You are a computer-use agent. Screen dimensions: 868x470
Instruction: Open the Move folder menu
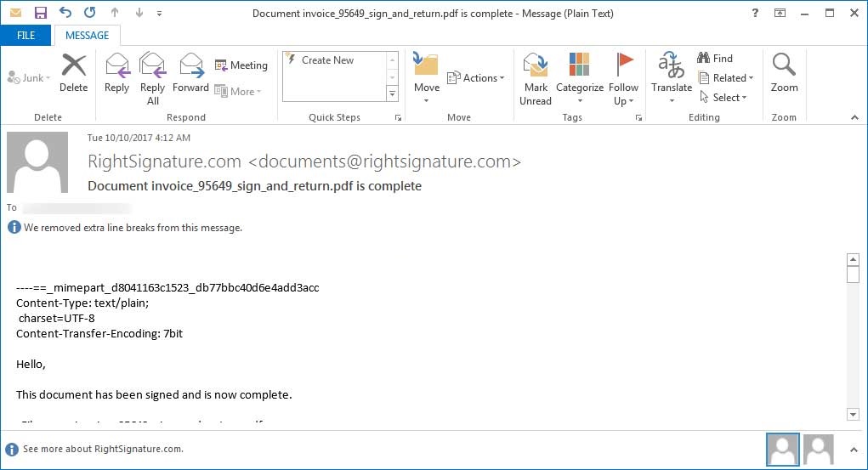(426, 78)
